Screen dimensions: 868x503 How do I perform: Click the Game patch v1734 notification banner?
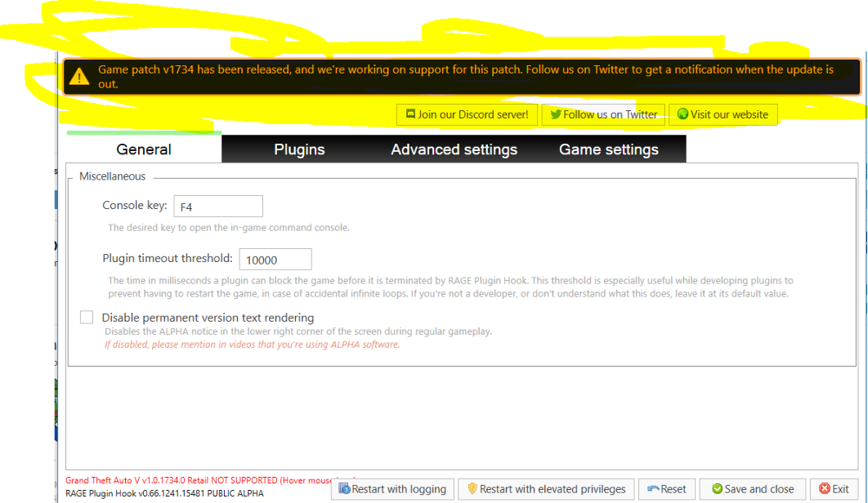pos(463,76)
